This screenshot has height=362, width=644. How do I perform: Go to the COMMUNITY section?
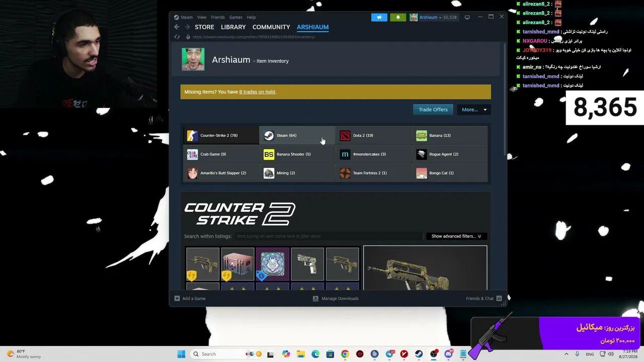(x=271, y=27)
